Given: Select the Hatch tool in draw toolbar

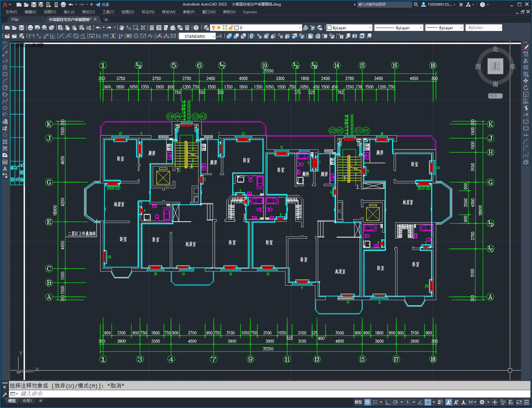Looking at the screenshot, I should [5, 142].
